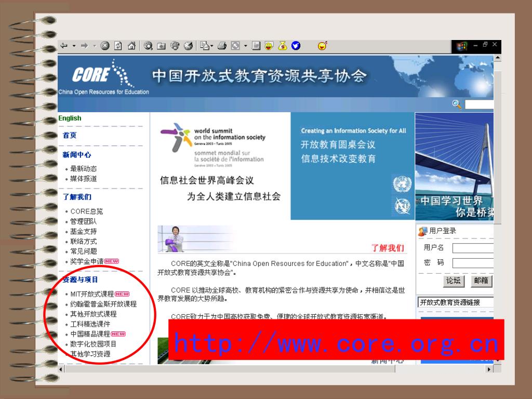Open the 其他开放式课程 link
The image size is (532, 399).
94,314
